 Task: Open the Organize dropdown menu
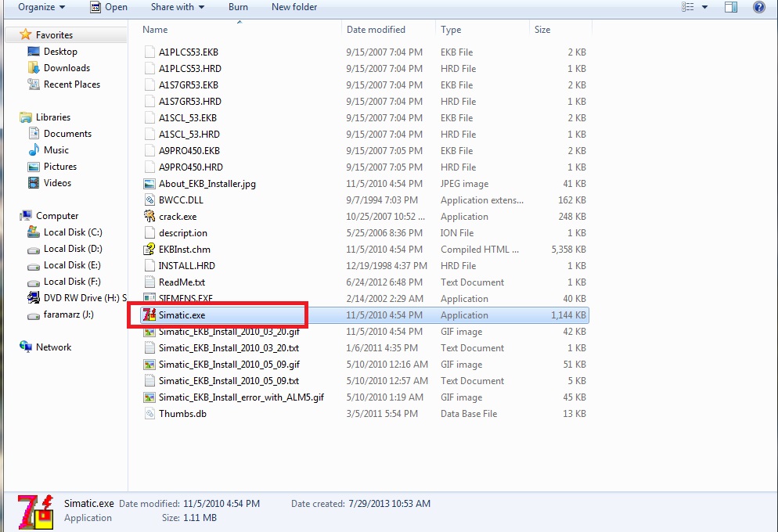click(41, 7)
